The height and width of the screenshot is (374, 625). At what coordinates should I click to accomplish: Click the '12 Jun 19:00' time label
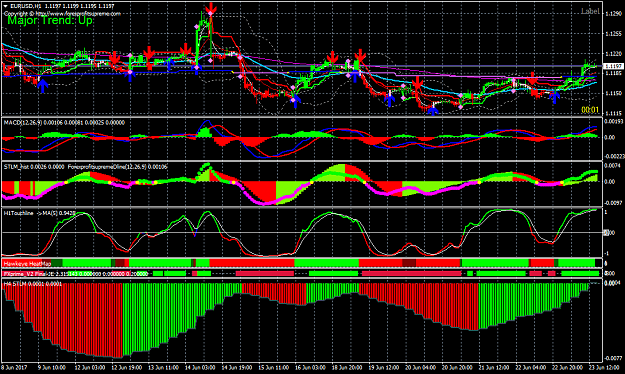pos(126,367)
